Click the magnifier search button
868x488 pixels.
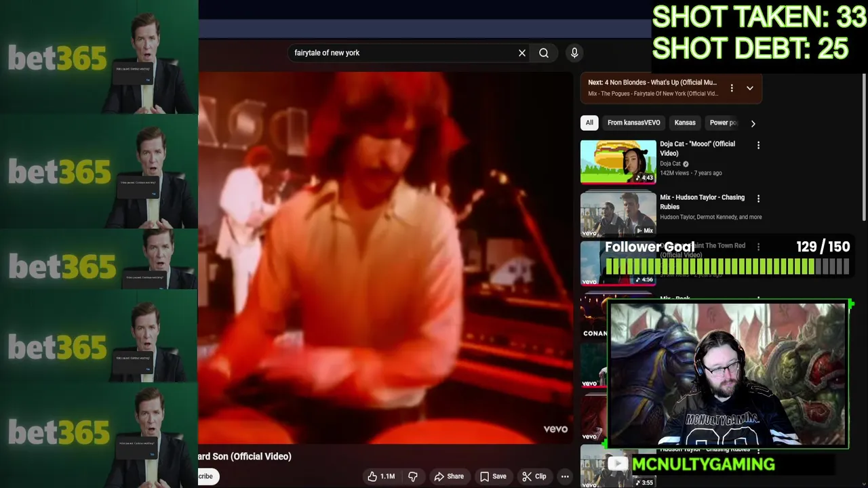point(544,53)
